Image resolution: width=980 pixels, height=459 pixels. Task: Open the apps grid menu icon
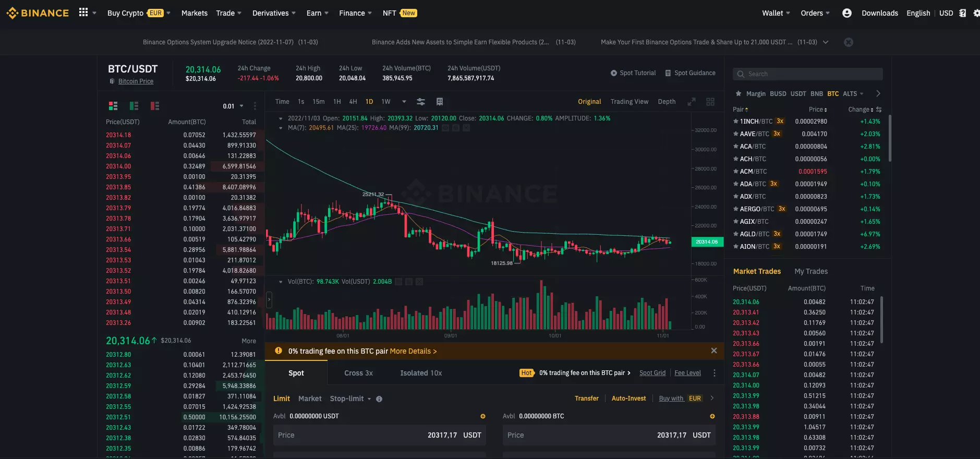point(83,13)
